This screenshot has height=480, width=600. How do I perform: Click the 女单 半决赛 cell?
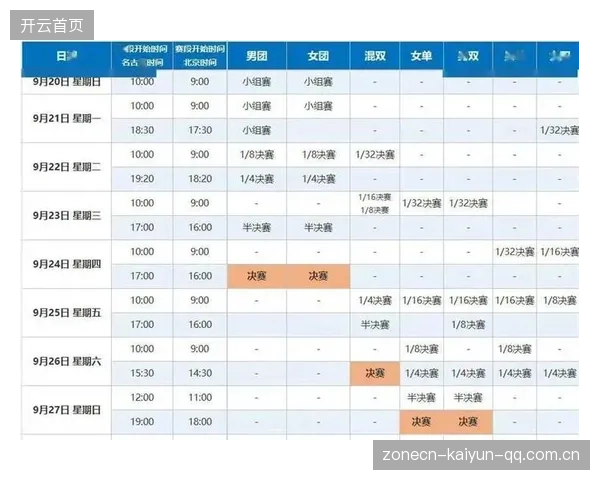[421, 398]
